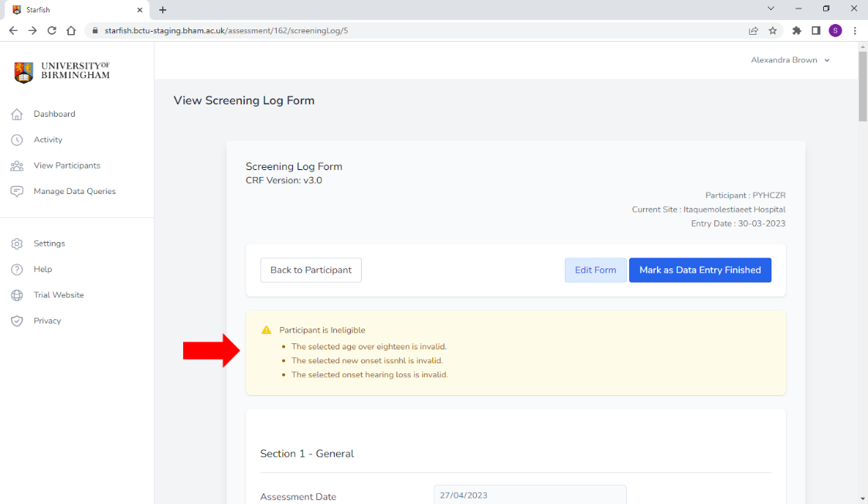Open the Chrome three-dot menu
868x504 pixels.
(855, 31)
